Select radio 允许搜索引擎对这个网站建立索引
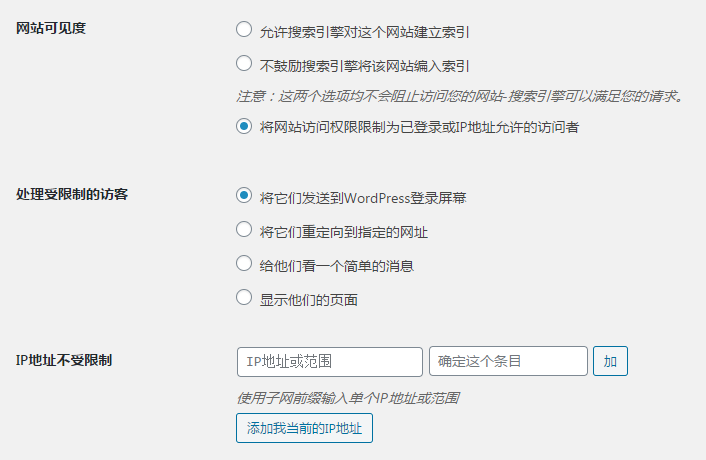This screenshot has height=460, width=706. click(244, 30)
